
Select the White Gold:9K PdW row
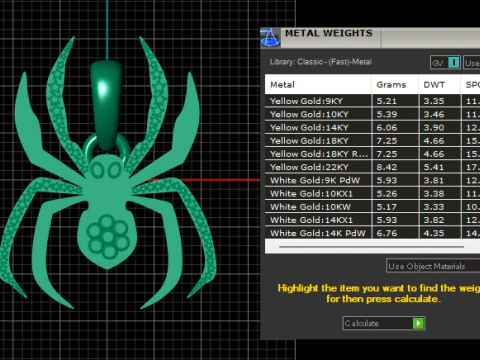pos(372,180)
